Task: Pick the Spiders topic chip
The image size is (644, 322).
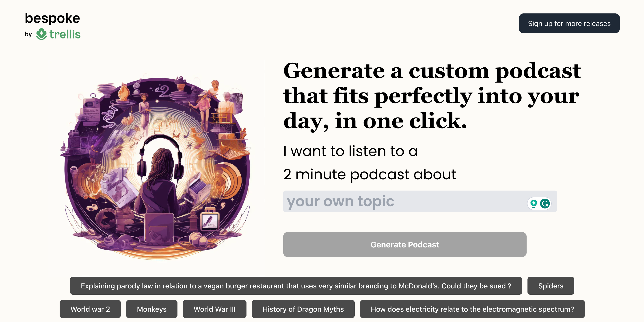Action: (551, 286)
